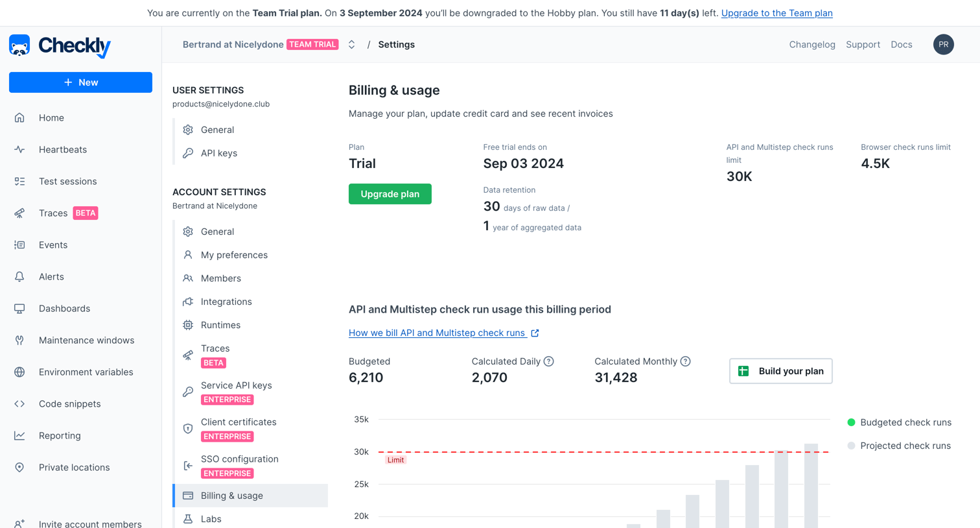Click the Traces telescope icon in main sidebar
Viewport: 980px width, 528px height.
(19, 213)
